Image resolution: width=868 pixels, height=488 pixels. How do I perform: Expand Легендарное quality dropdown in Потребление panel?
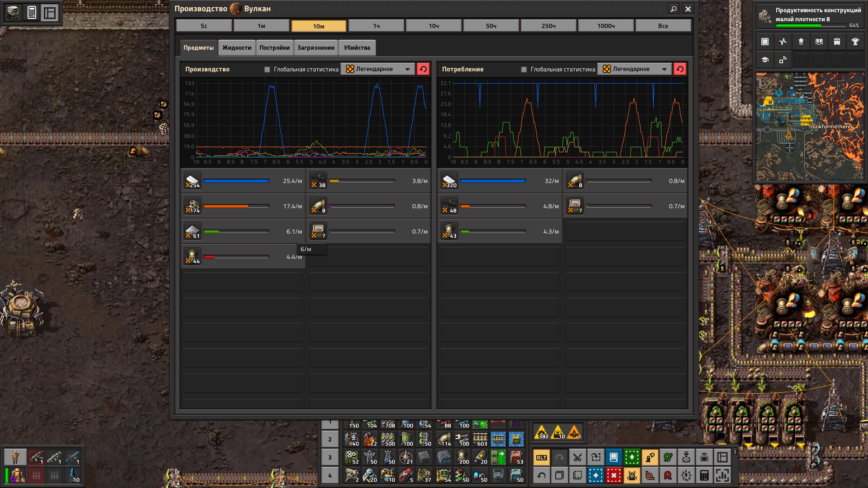point(634,69)
